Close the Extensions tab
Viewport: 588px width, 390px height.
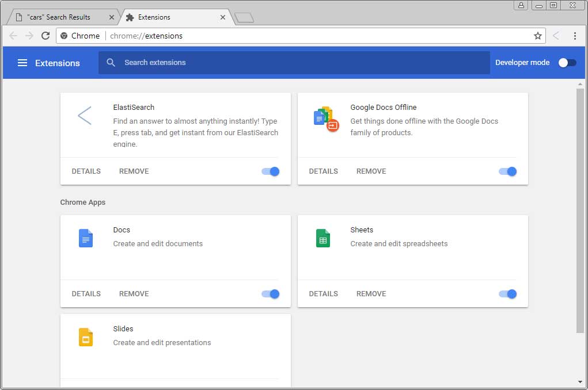223,17
